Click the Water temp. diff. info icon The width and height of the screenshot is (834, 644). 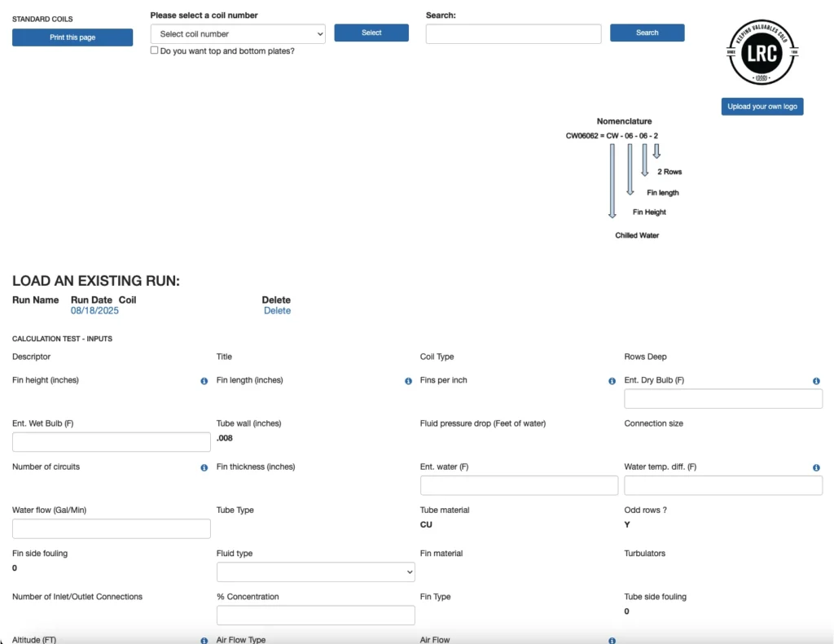click(x=815, y=468)
